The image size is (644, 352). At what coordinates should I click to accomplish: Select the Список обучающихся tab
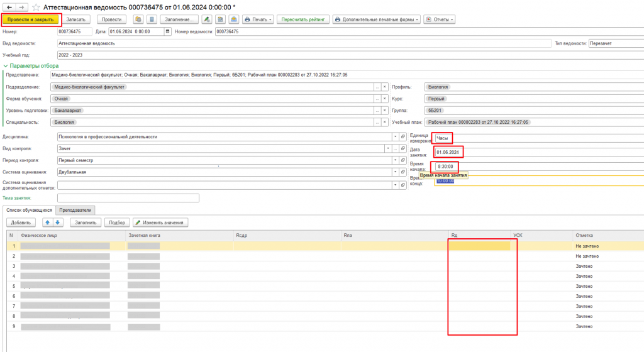tap(28, 210)
